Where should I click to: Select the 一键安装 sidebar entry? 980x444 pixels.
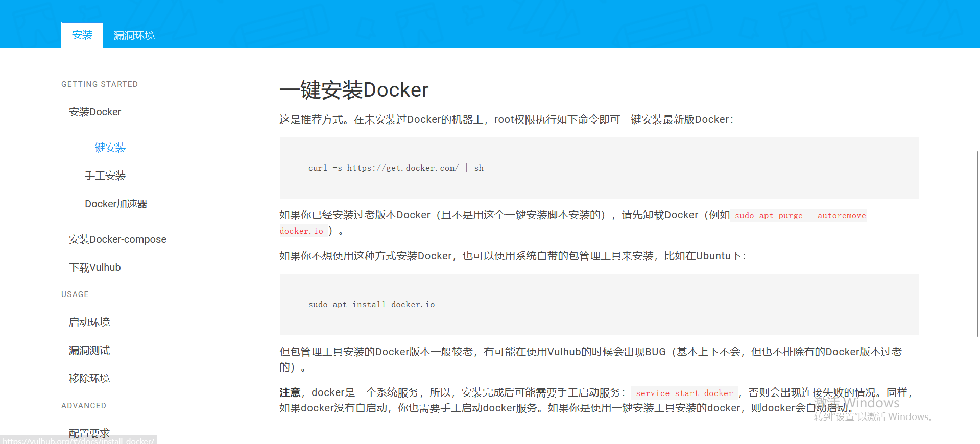pyautogui.click(x=105, y=147)
